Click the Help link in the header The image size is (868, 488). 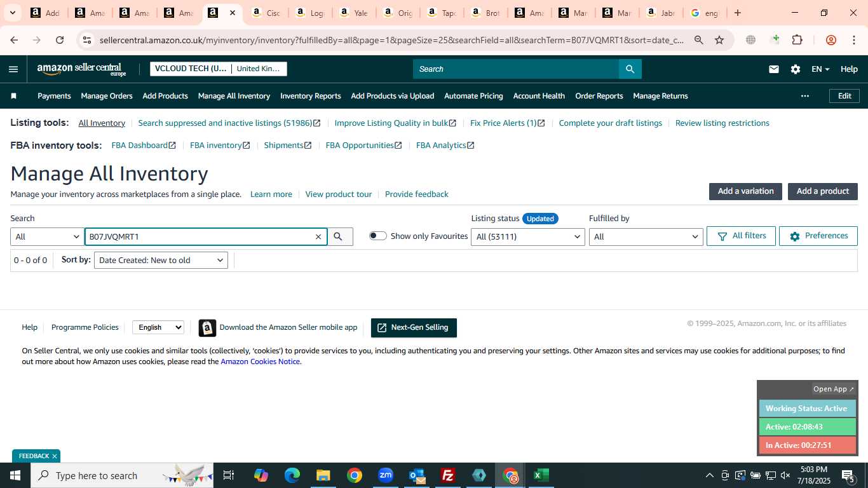[x=849, y=69]
